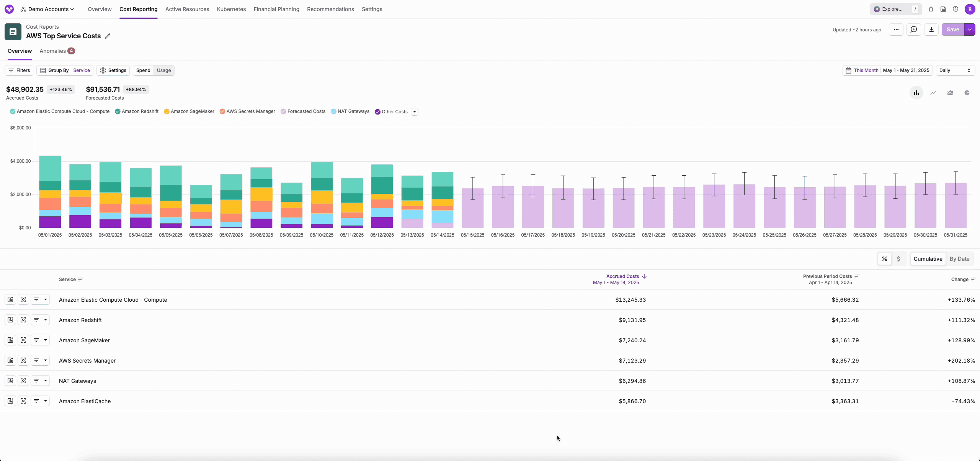Edit the report title with pencil icon
This screenshot has height=461, width=980.
click(108, 36)
